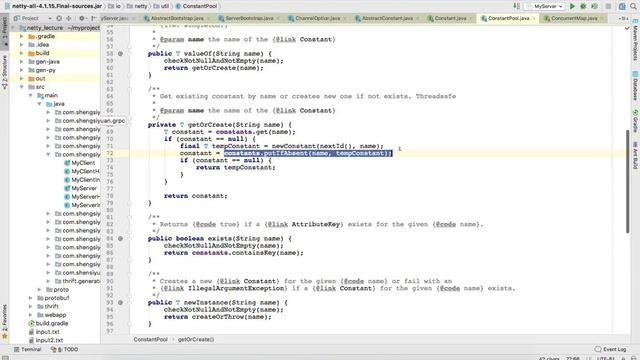
Task: Click the hide Project panel icon
Action: pos(93,18)
